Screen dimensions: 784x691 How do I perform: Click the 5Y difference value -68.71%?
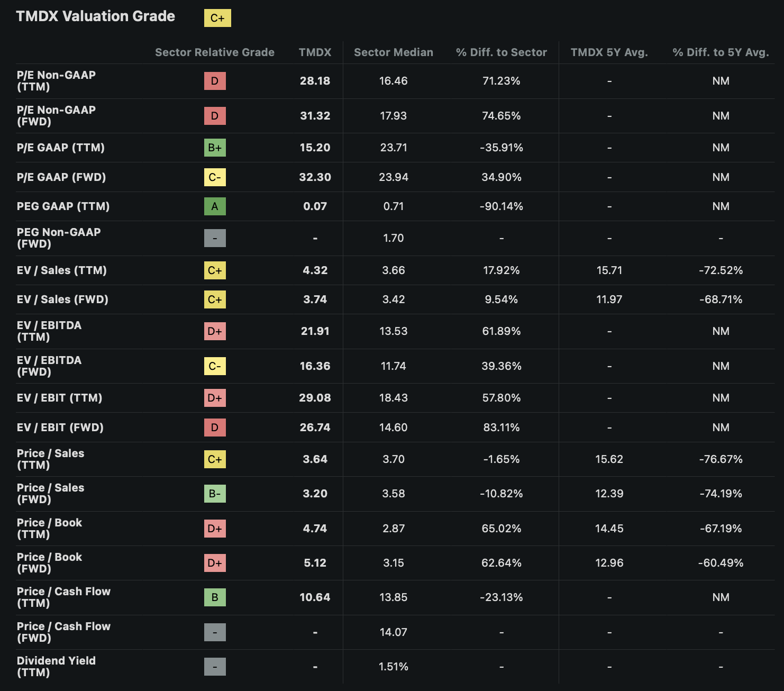(x=721, y=299)
